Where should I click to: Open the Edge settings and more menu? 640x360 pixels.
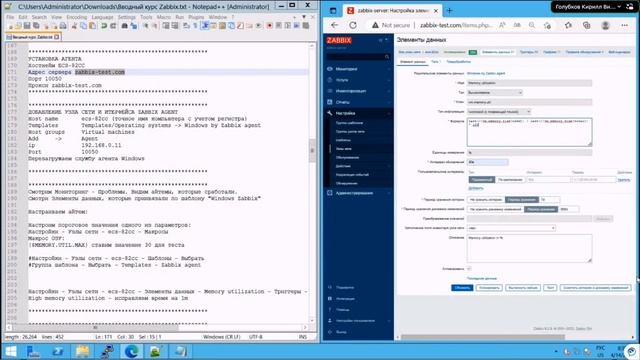[x=624, y=25]
